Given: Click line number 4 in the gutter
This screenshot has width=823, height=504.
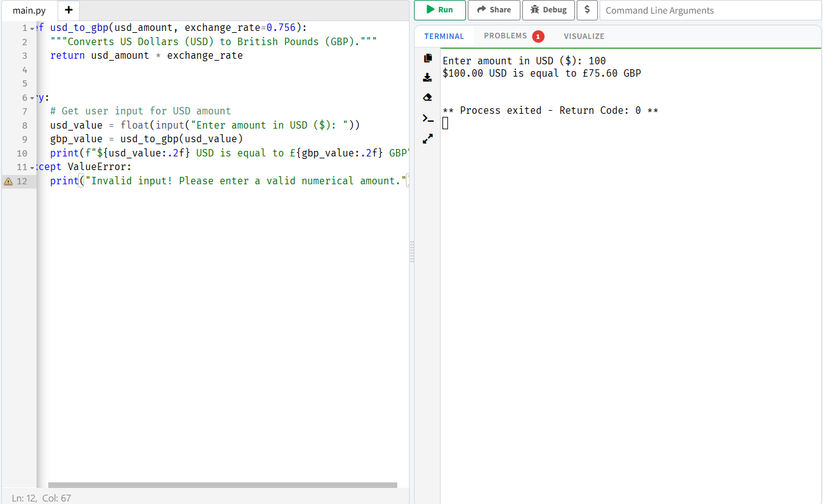Looking at the screenshot, I should (x=24, y=70).
